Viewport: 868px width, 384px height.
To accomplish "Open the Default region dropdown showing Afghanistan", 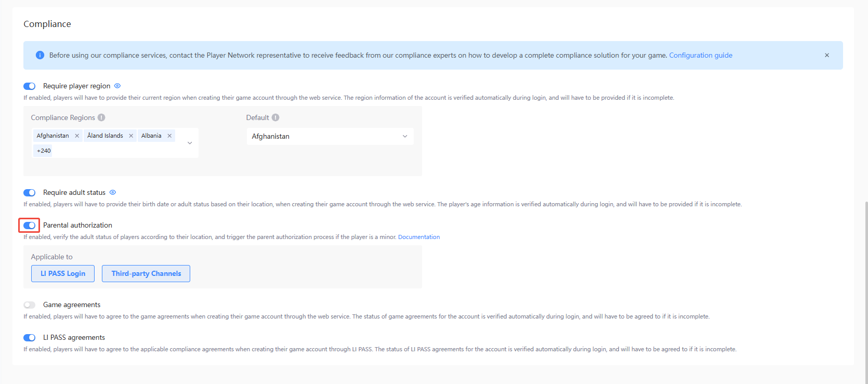I will pos(330,136).
